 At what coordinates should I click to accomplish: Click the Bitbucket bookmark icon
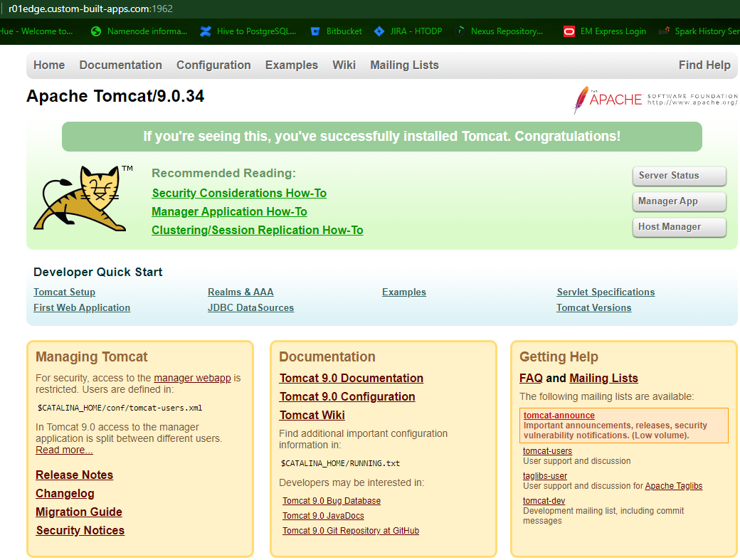315,31
